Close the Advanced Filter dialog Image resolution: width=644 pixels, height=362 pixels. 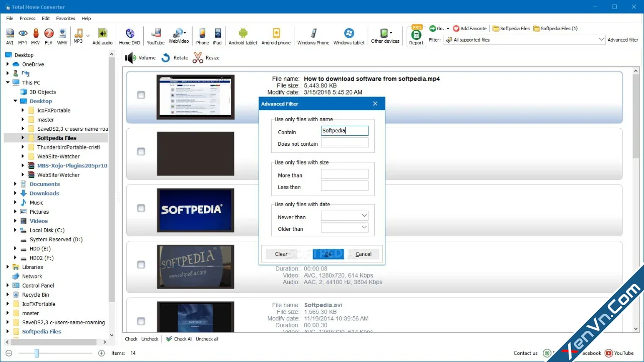coord(375,104)
